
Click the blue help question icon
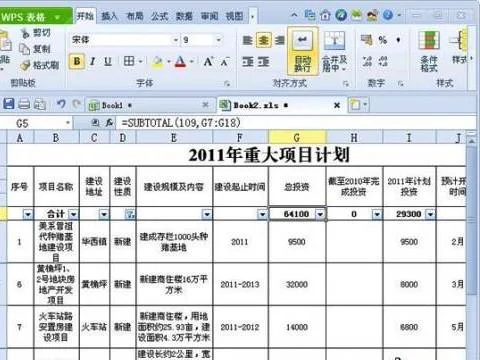(388, 15)
